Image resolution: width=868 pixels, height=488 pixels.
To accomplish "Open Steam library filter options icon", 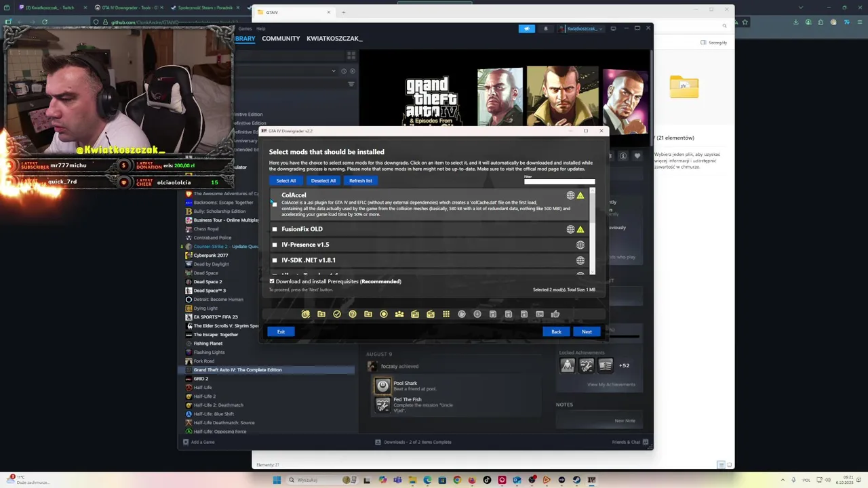I will (x=351, y=84).
